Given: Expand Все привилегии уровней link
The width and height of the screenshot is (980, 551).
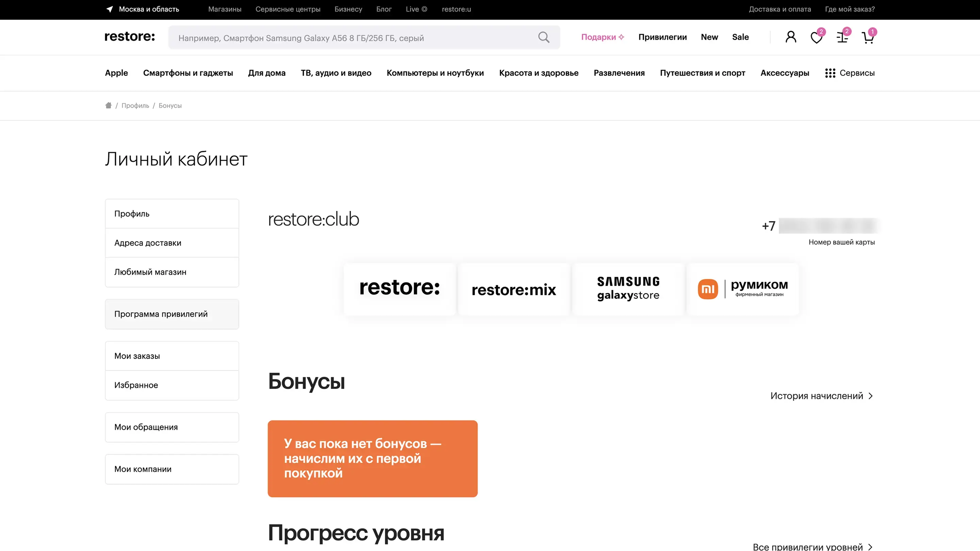Looking at the screenshot, I should [812, 547].
